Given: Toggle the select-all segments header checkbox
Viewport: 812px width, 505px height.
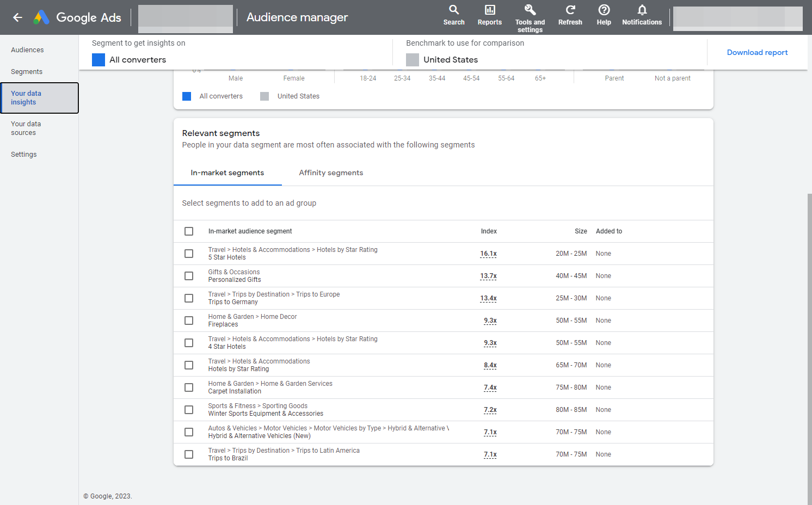Looking at the screenshot, I should pyautogui.click(x=189, y=231).
